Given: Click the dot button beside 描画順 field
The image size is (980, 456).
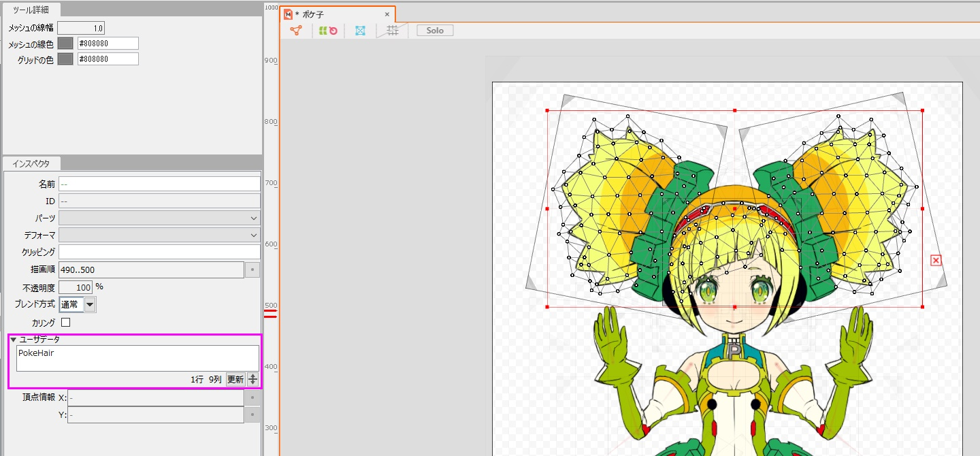Looking at the screenshot, I should coord(252,270).
